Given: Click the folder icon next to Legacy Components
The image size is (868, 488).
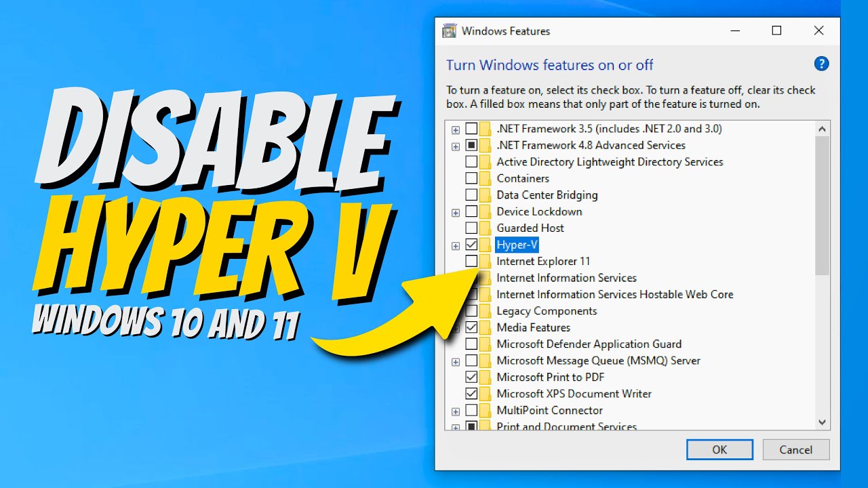Looking at the screenshot, I should (485, 311).
